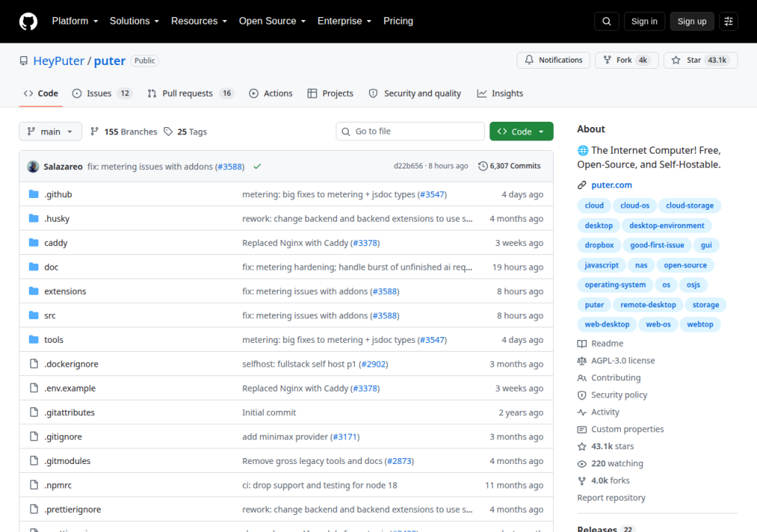
Task: View the 155 Branches link
Action: click(x=124, y=132)
